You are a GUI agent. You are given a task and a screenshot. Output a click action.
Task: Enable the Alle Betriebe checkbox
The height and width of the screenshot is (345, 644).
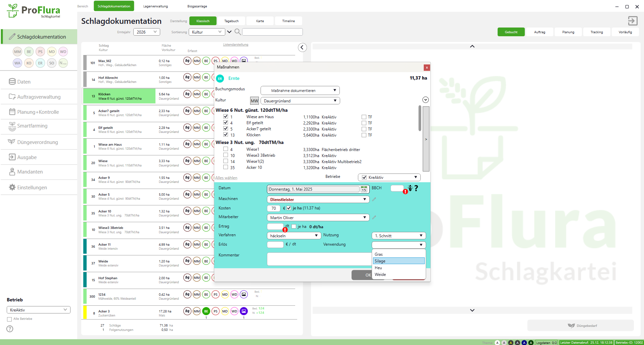[9, 319]
